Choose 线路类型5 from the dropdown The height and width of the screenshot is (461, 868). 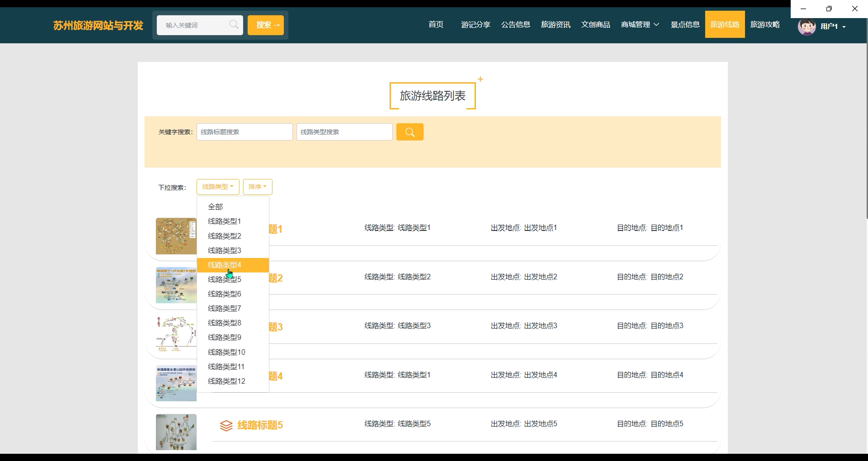233,279
